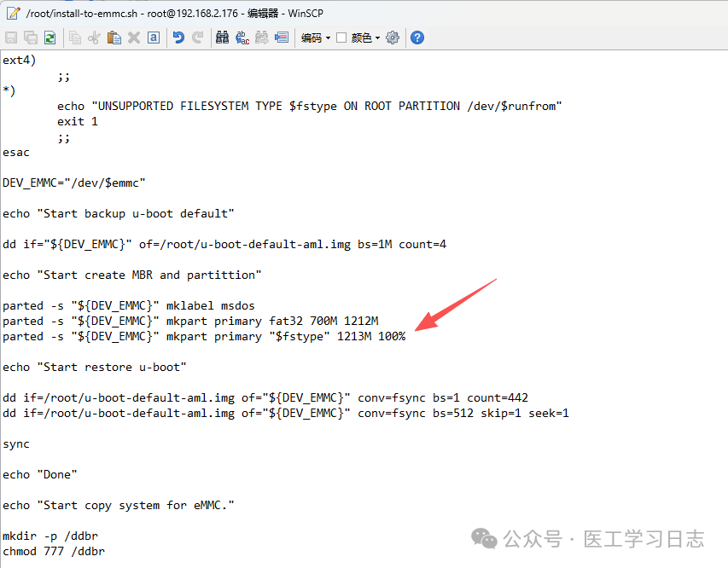Viewport: 728px width, 568px height.
Task: Click the Delete X icon
Action: pyautogui.click(x=133, y=38)
